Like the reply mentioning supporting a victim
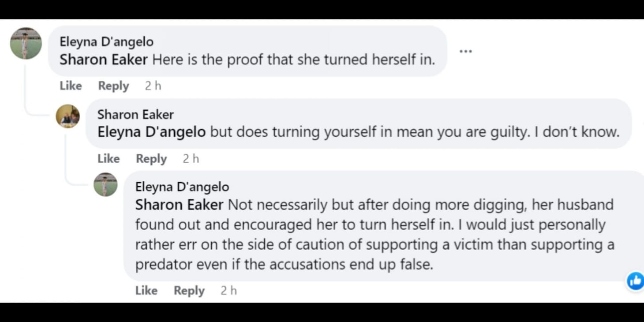The height and width of the screenshot is (322, 644). coord(146,290)
